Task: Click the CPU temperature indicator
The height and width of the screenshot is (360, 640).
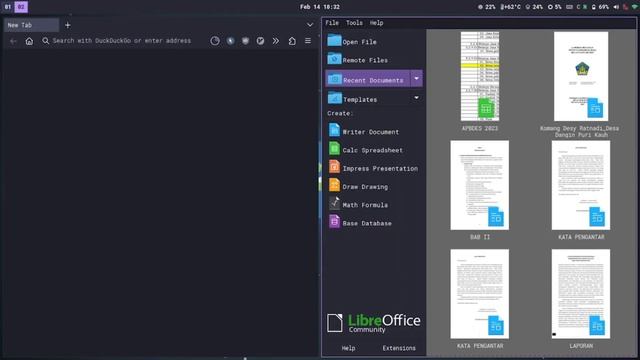Action: [511, 7]
